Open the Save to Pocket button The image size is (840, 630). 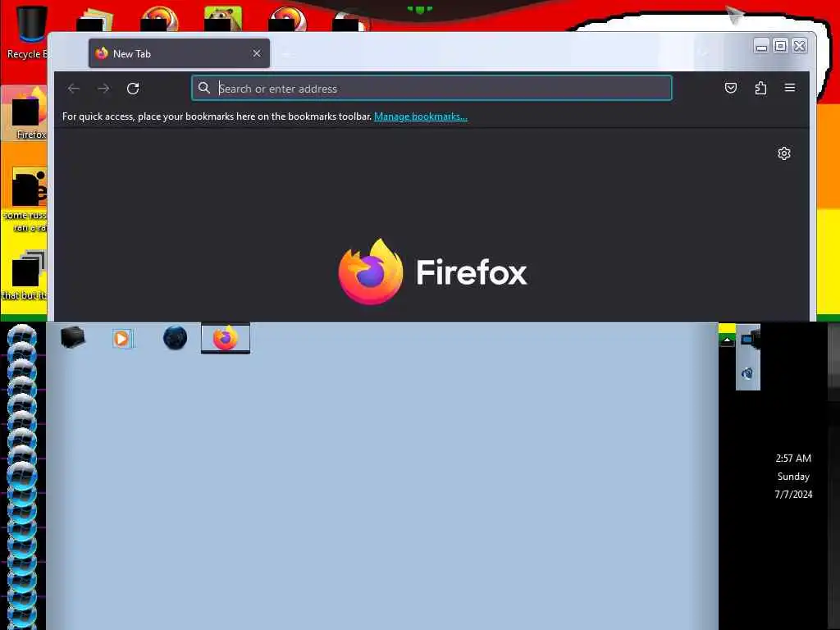pyautogui.click(x=731, y=88)
